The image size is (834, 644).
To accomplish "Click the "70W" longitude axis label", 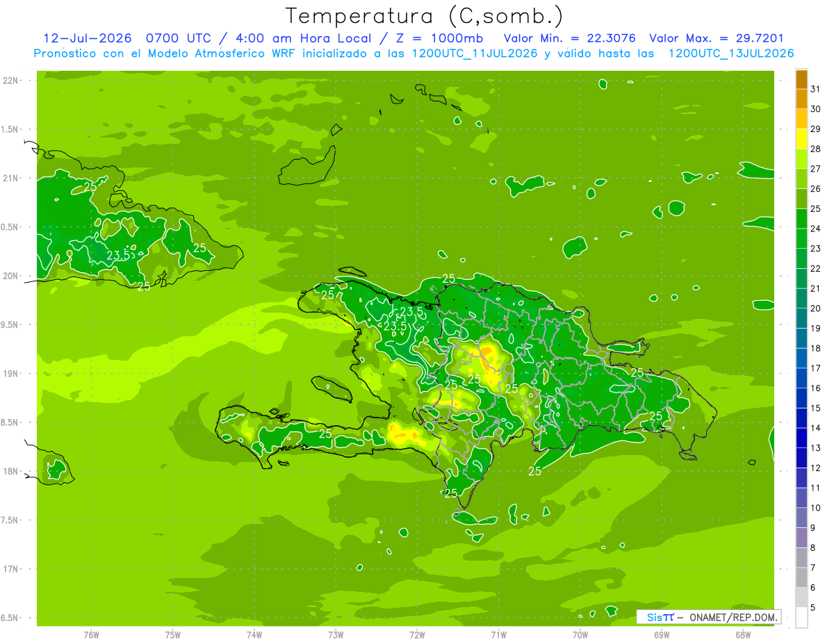I will [x=580, y=635].
